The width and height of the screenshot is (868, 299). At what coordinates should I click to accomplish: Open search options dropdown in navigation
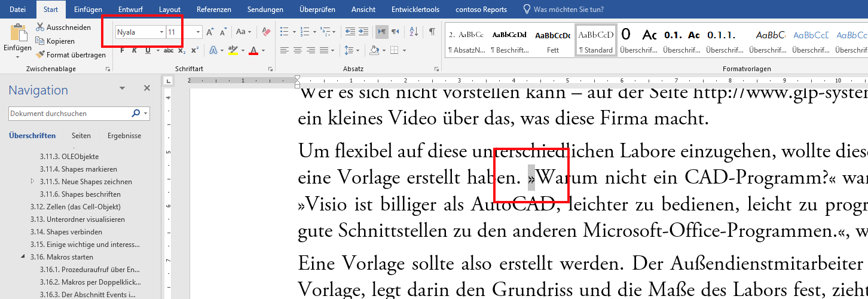click(146, 113)
